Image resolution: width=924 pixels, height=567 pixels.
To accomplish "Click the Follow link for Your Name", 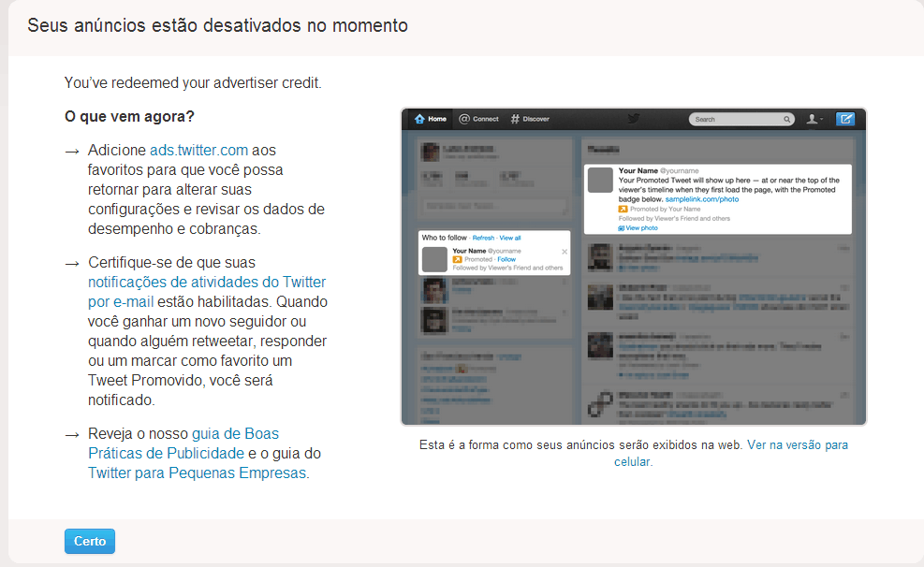I will [506, 259].
